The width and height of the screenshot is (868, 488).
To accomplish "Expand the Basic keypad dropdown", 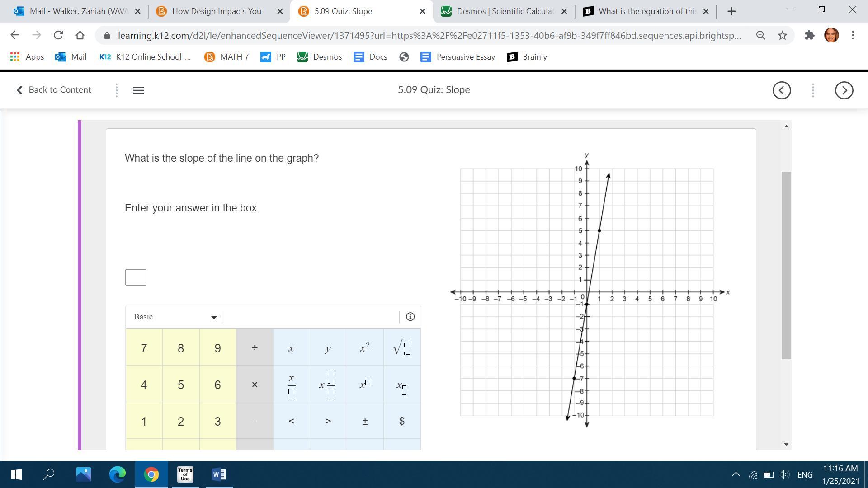I will (x=214, y=317).
